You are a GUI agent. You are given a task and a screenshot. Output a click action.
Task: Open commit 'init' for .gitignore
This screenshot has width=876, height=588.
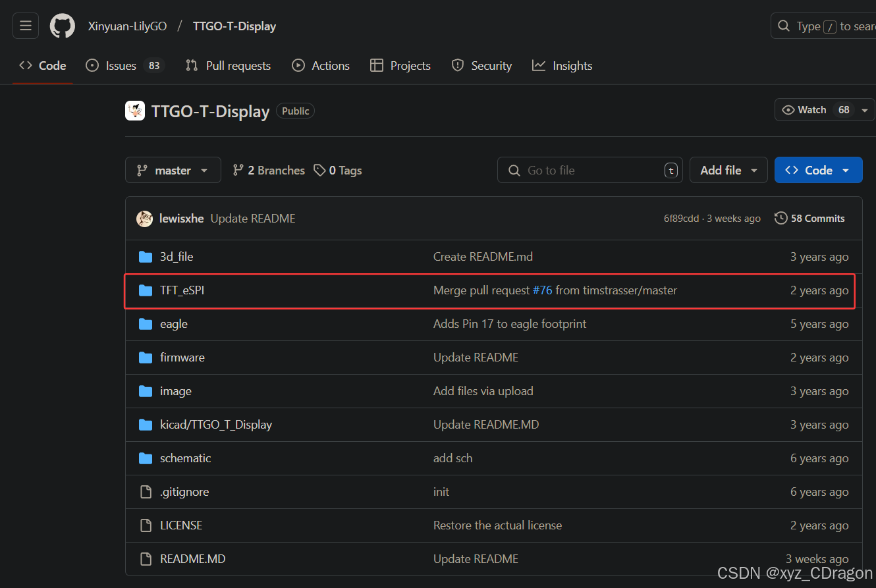point(441,492)
